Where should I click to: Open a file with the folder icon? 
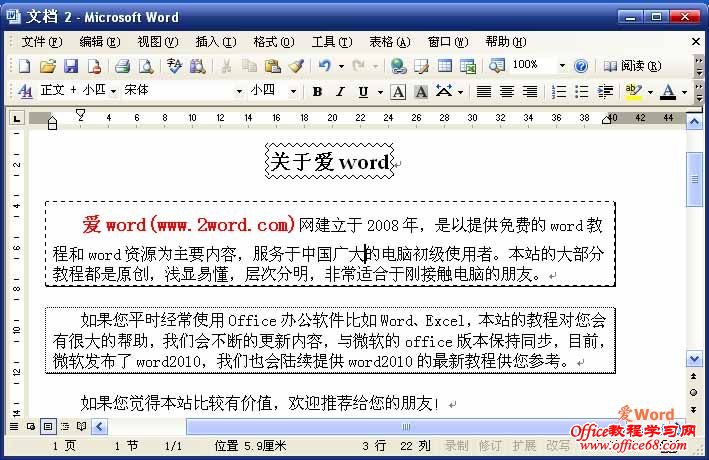point(47,66)
